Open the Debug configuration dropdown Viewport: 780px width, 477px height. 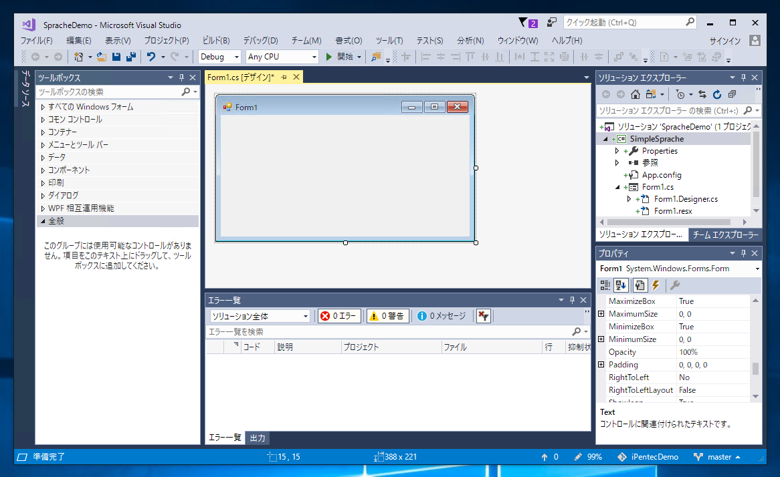pyautogui.click(x=237, y=57)
